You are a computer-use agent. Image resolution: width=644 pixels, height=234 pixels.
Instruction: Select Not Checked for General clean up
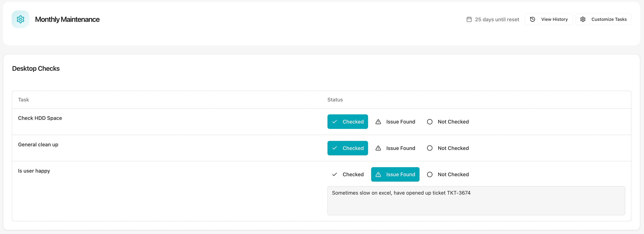click(x=448, y=148)
